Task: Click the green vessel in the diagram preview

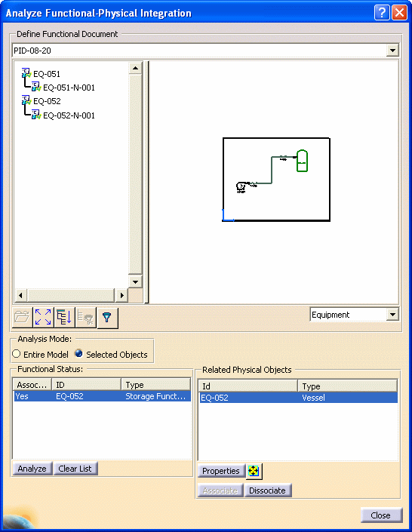Action: click(x=302, y=161)
